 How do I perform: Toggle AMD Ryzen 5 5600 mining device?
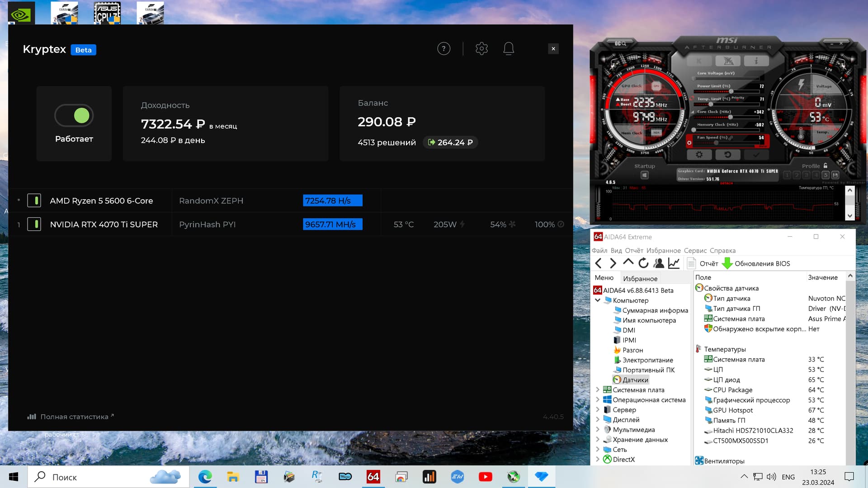tap(34, 201)
